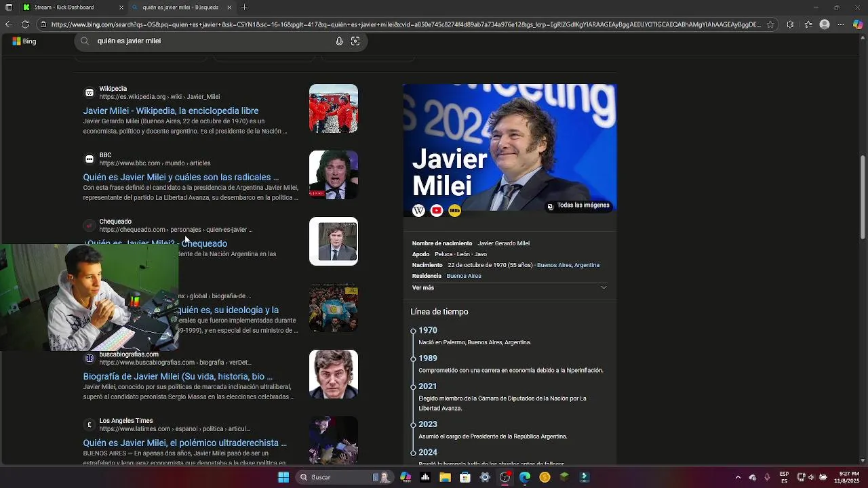Image resolution: width=868 pixels, height=488 pixels.
Task: Open Wikipedia icon under Javier Milei image
Action: tap(419, 211)
